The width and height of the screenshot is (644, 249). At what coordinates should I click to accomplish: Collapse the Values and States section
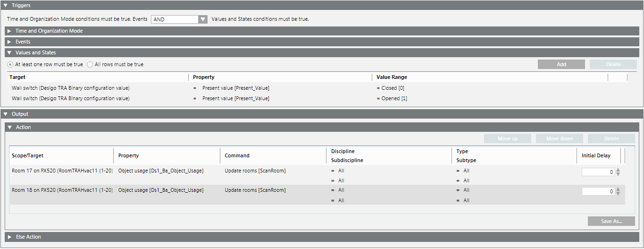click(9, 52)
